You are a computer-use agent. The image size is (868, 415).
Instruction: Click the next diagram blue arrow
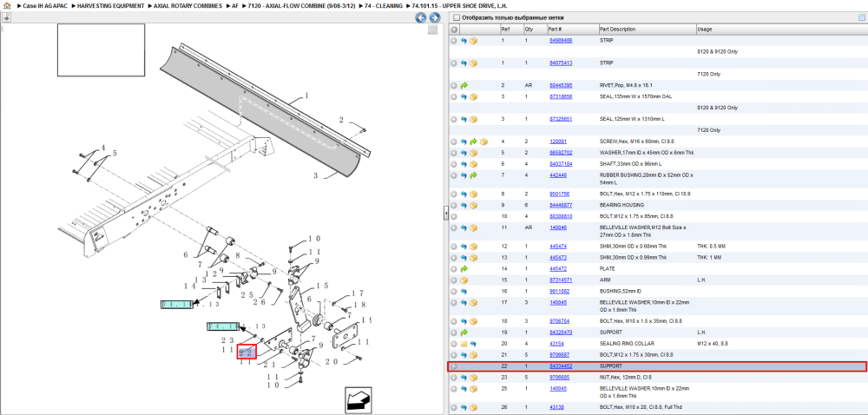pyautogui.click(x=435, y=17)
